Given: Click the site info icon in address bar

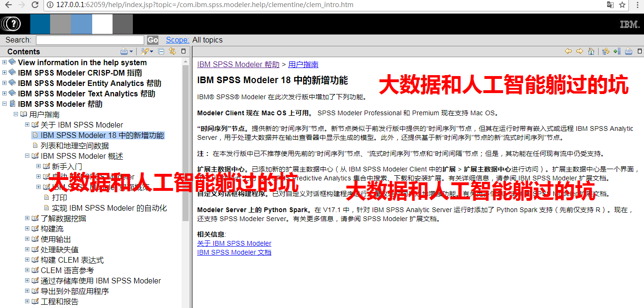Looking at the screenshot, I should point(51,5).
